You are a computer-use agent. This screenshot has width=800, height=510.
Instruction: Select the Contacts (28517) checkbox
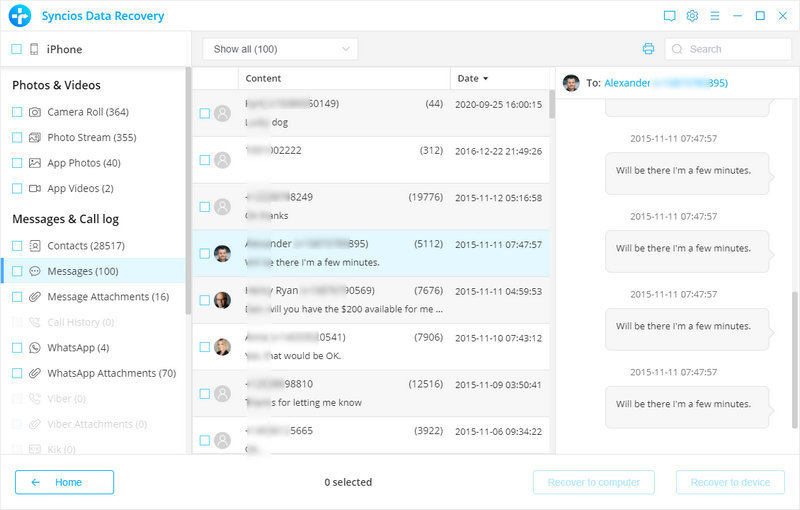coord(17,246)
